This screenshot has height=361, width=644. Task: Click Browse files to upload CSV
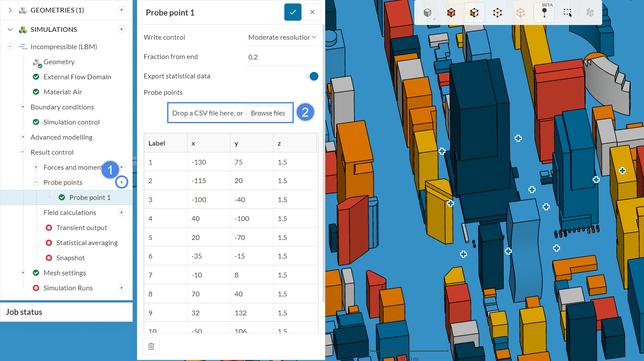(x=268, y=113)
